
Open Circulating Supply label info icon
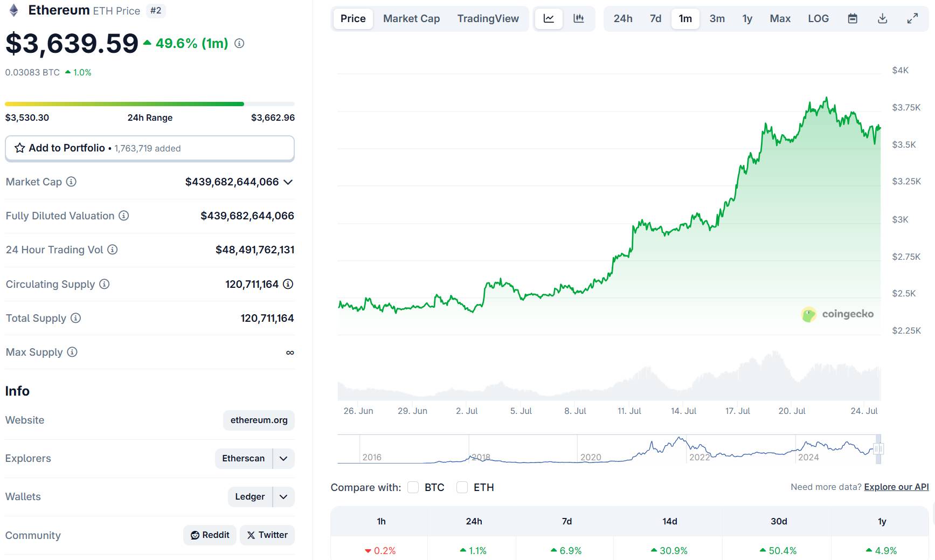tap(105, 284)
